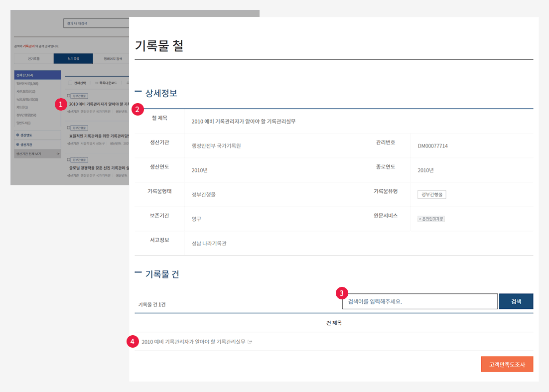This screenshot has height=392, width=549.
Task: Click the icon next to 생산기관 전체 보기
Action: [x=58, y=154]
